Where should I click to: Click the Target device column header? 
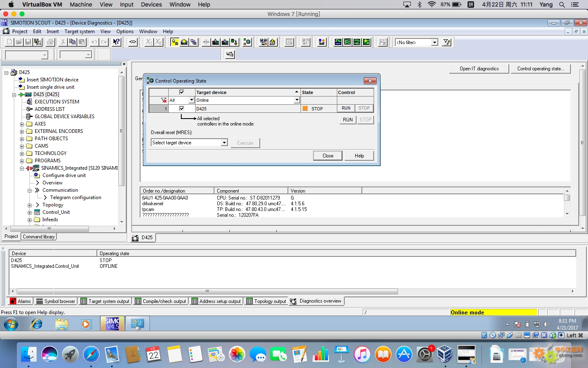[247, 92]
